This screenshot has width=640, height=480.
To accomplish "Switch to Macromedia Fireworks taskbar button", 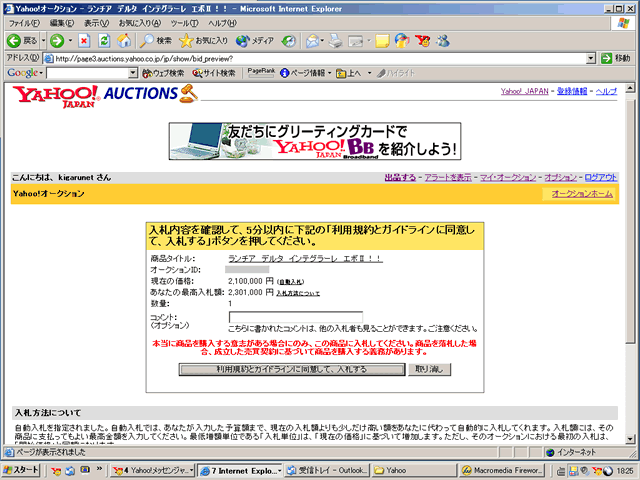I will (x=502, y=470).
